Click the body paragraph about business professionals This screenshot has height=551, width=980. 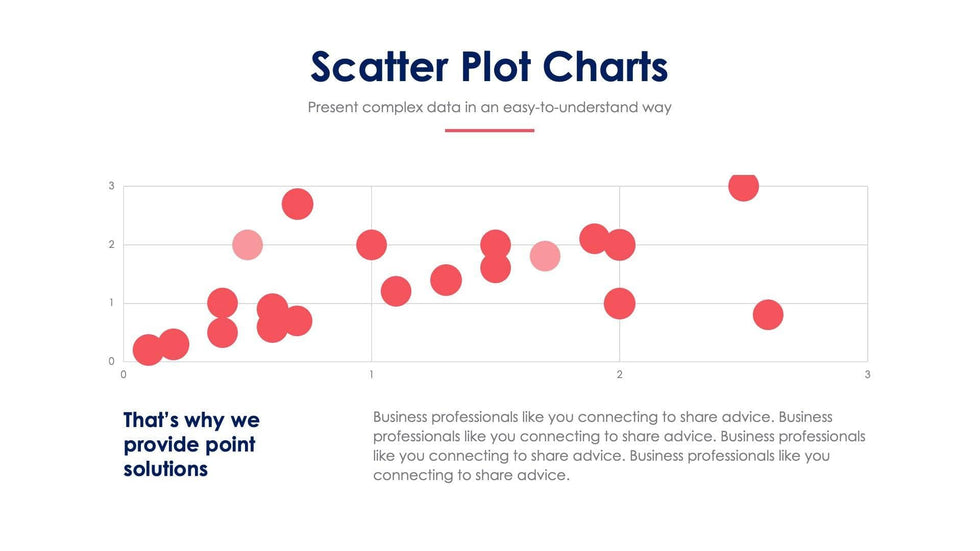tap(619, 446)
